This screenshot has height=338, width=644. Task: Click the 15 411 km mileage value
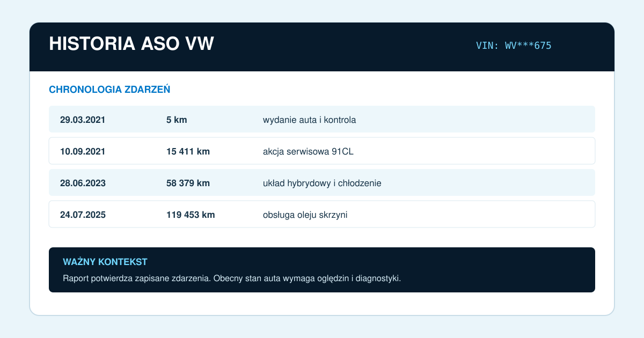[188, 151]
